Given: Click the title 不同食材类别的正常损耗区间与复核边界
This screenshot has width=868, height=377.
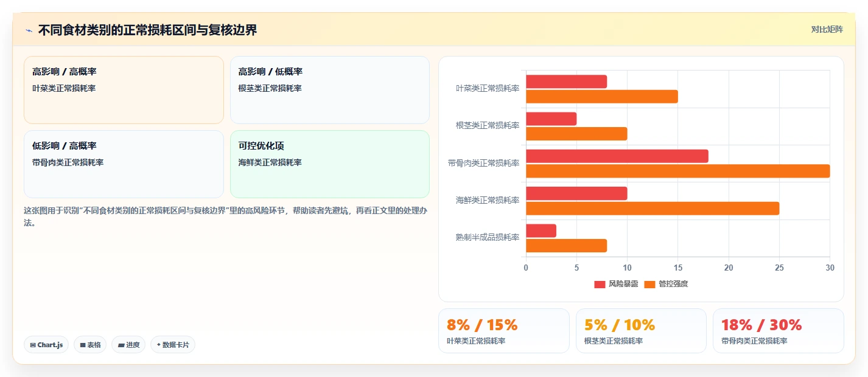Looking at the screenshot, I should click(x=147, y=30).
